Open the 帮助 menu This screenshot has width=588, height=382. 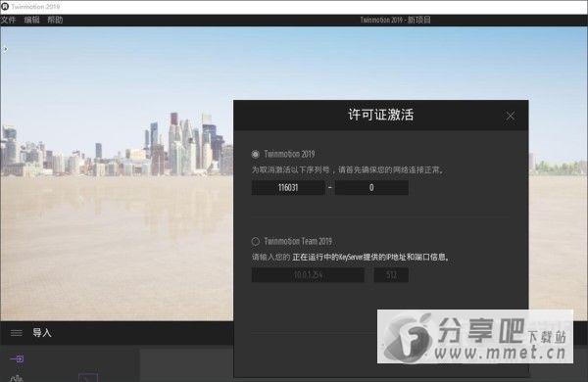(55, 20)
